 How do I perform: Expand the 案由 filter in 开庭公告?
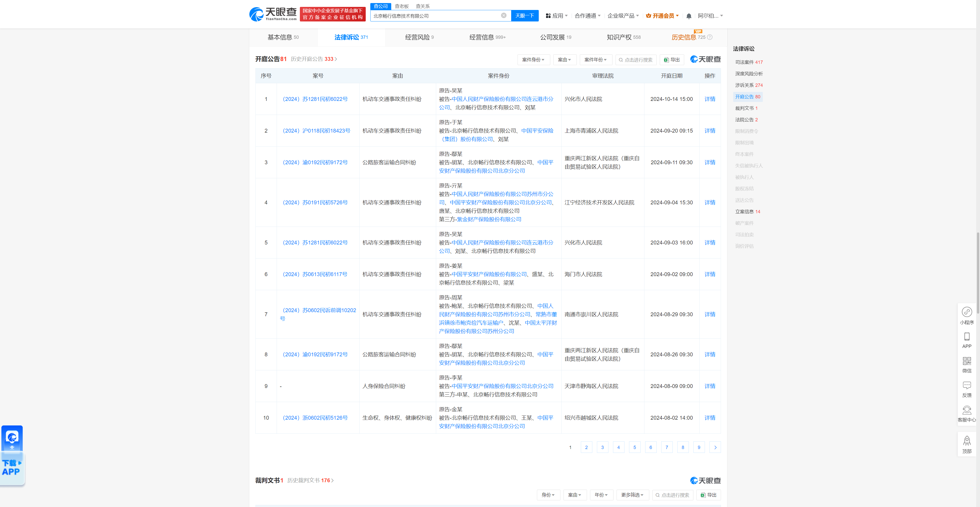pyautogui.click(x=565, y=60)
